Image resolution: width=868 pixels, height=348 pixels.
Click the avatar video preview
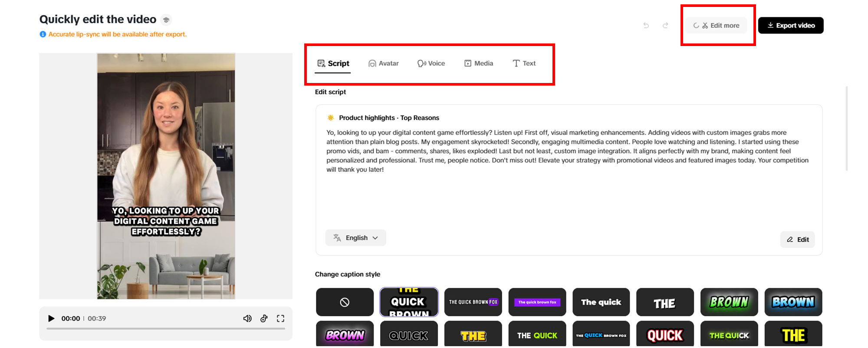(x=166, y=176)
